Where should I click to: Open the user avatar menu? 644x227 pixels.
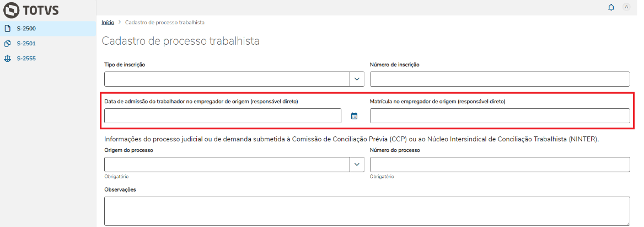[626, 7]
